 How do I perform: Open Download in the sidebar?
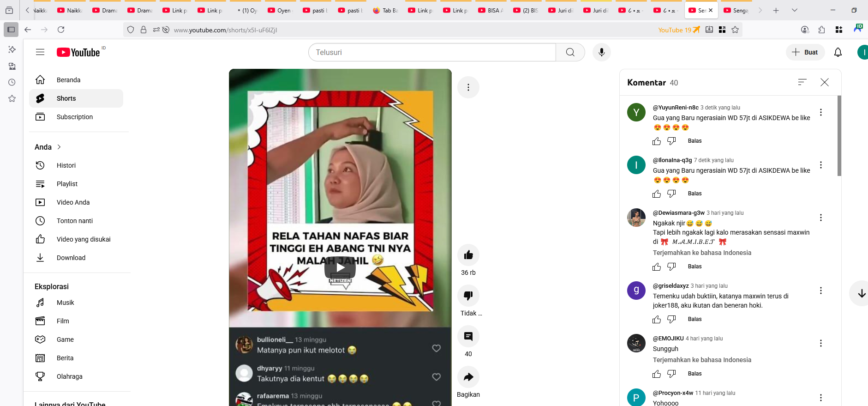pyautogui.click(x=76, y=258)
